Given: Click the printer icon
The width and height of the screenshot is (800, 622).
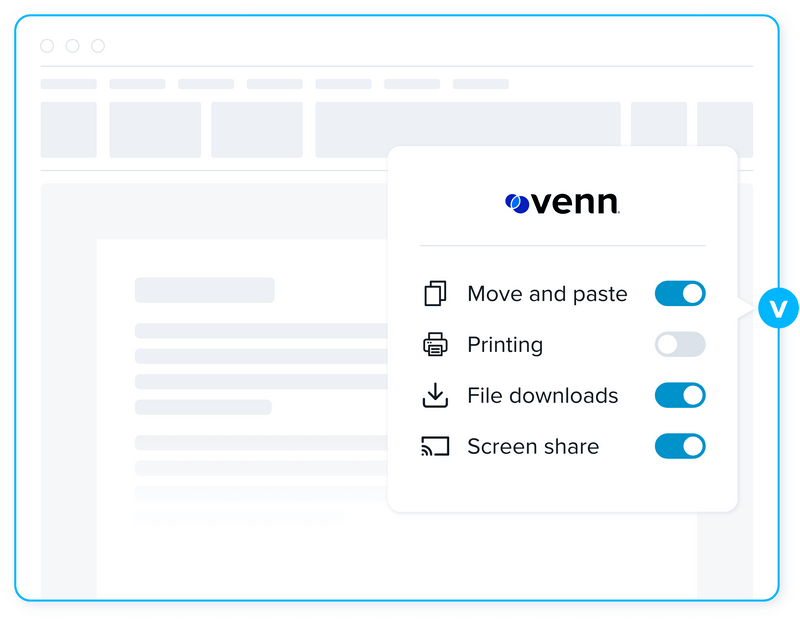Looking at the screenshot, I should [x=435, y=345].
